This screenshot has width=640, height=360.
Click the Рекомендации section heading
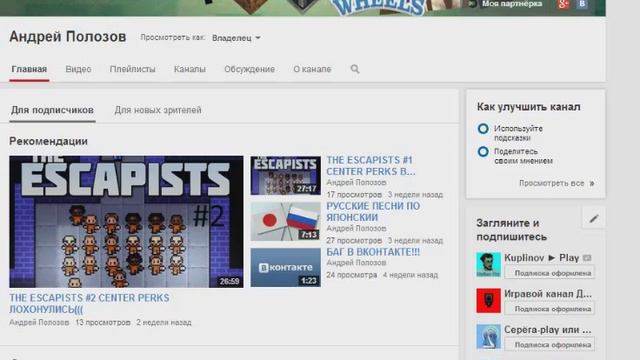click(x=49, y=141)
